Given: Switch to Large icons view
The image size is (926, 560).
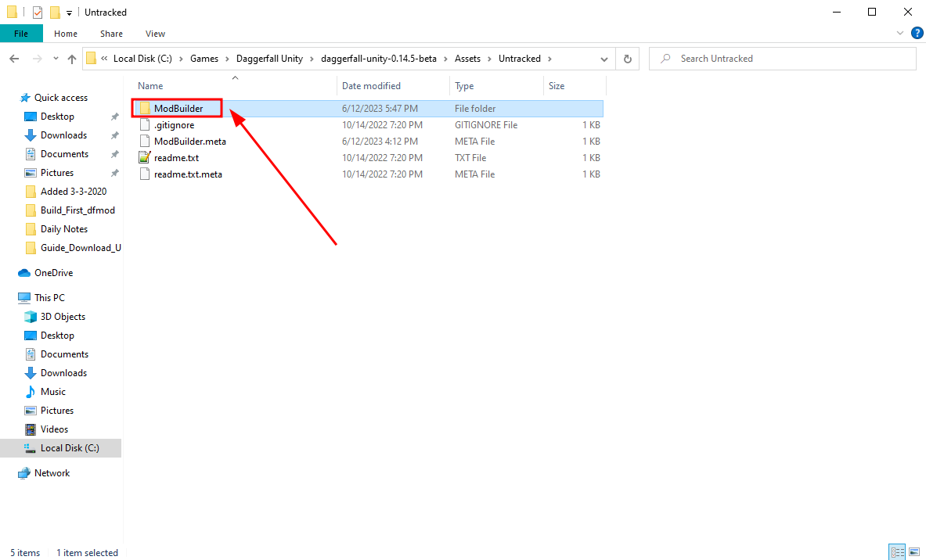Looking at the screenshot, I should [x=913, y=552].
